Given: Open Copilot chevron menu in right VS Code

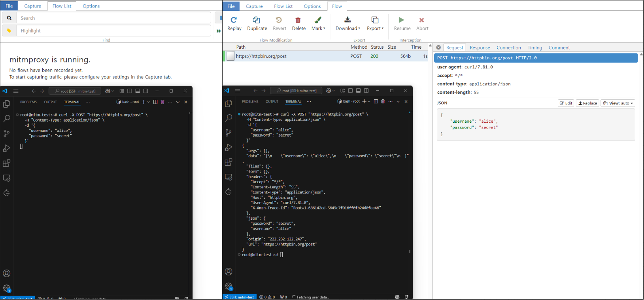Looking at the screenshot, I should click(x=334, y=91).
